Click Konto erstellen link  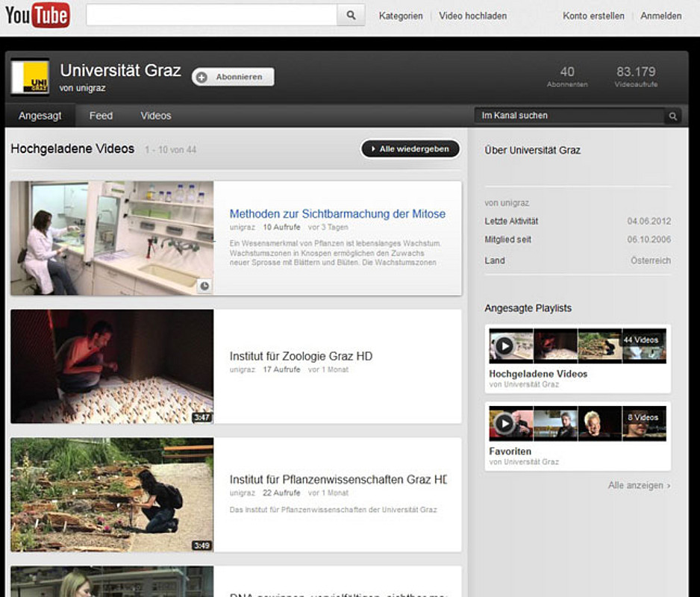(x=593, y=16)
